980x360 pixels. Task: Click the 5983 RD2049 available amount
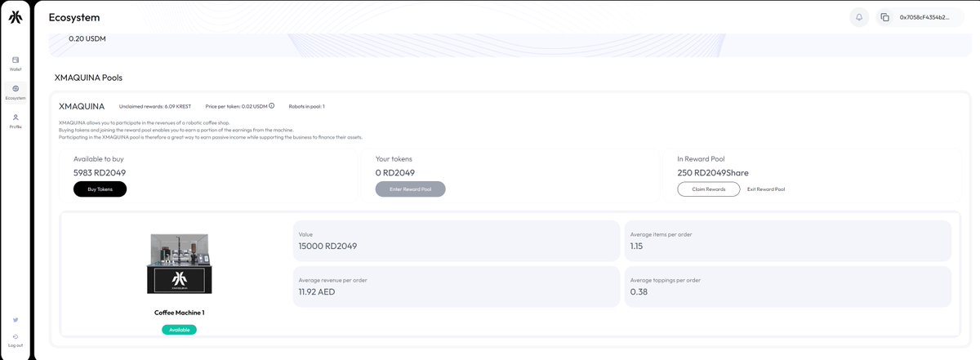100,172
